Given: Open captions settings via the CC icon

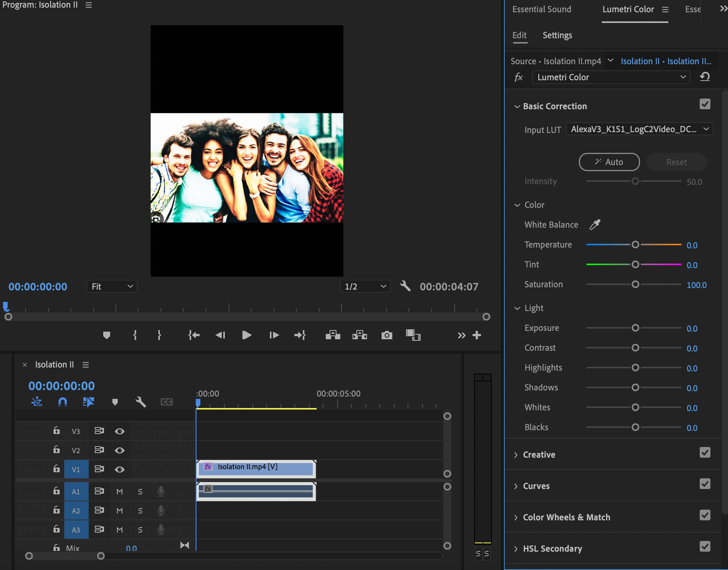Looking at the screenshot, I should 166,402.
